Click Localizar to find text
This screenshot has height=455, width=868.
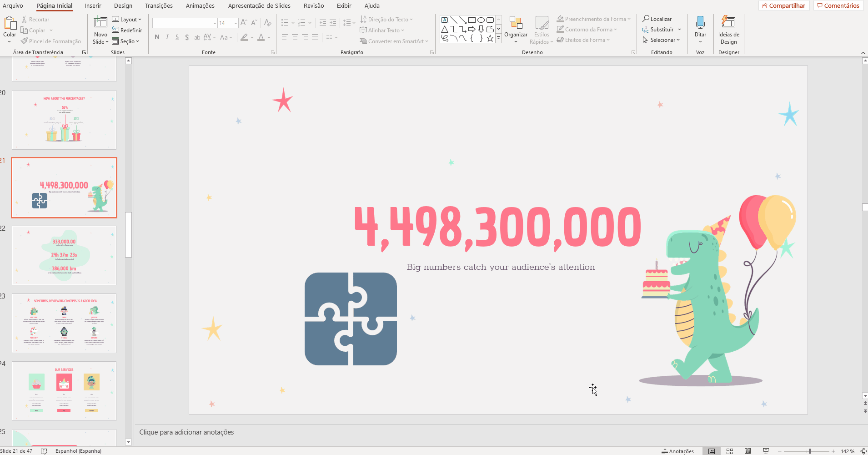[x=657, y=19]
